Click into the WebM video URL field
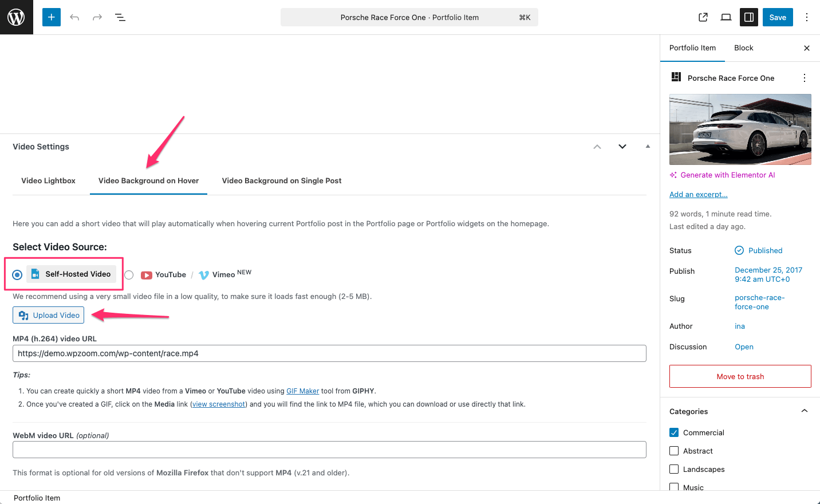Viewport: 820px width, 504px height. 329,450
